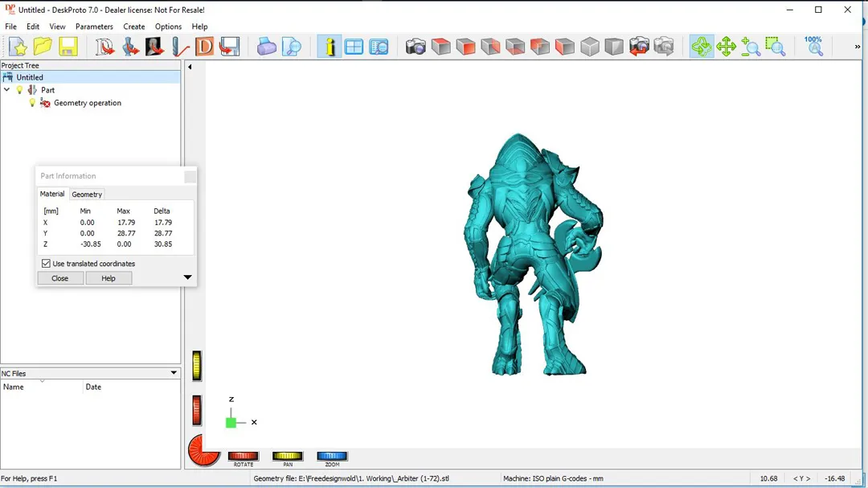Click the red circular rotation dial
The image size is (868, 488).
pos(203,450)
